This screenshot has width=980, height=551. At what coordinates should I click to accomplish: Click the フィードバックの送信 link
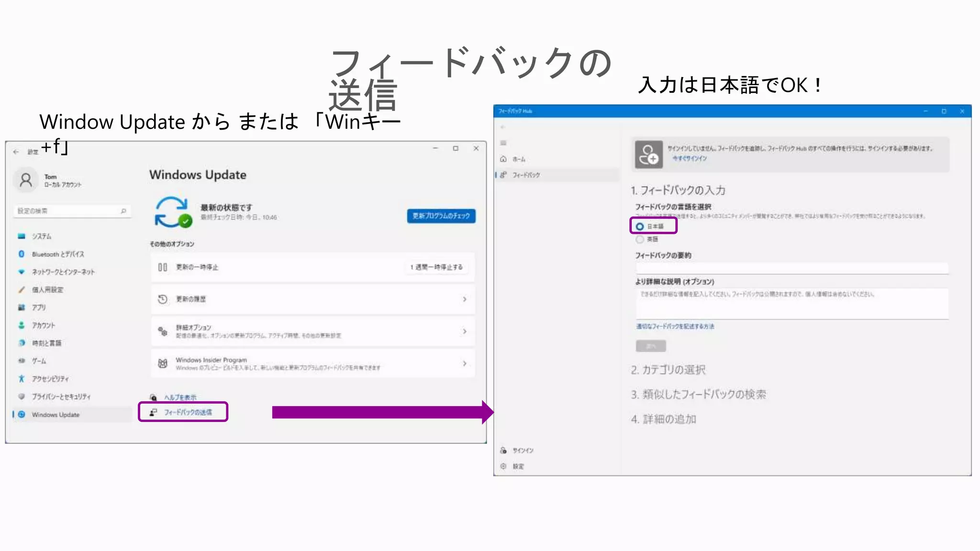(188, 412)
